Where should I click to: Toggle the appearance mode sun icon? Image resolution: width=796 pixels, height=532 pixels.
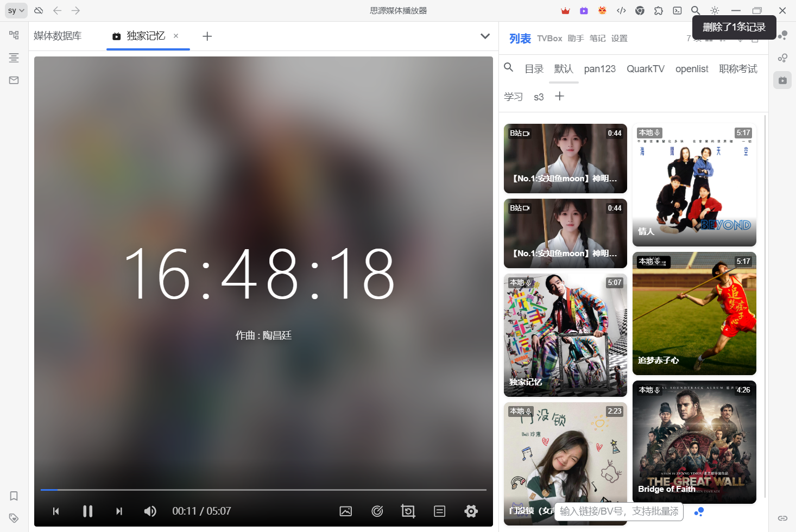715,10
